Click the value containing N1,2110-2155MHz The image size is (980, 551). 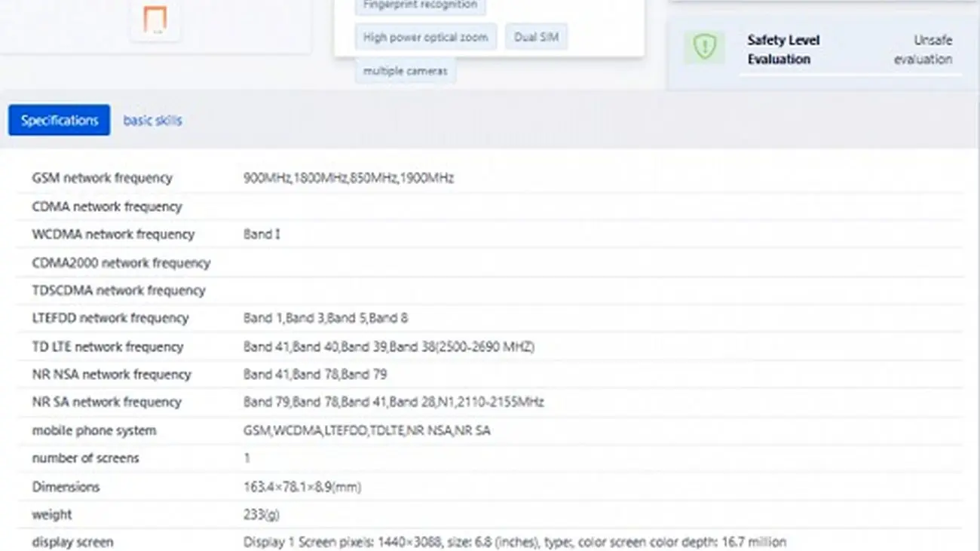click(394, 402)
